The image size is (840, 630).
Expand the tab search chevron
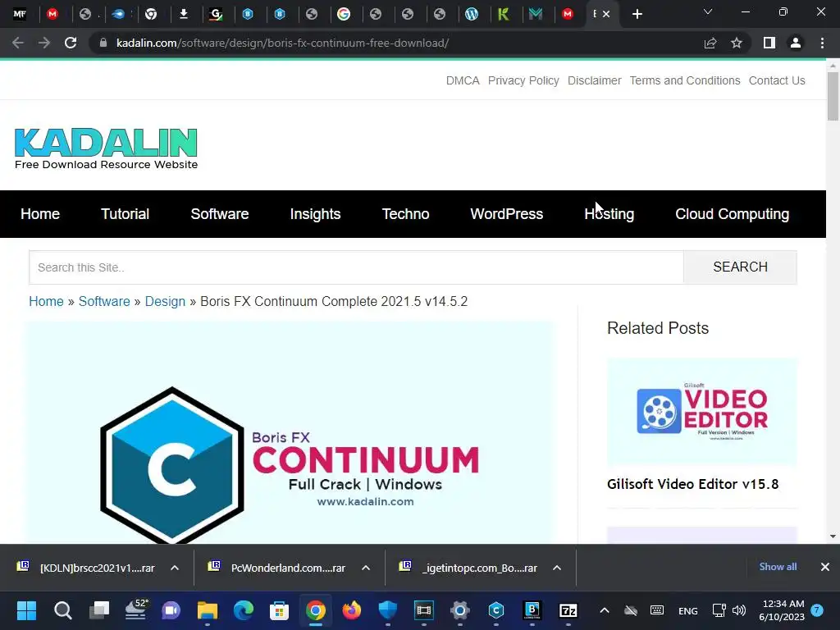tap(708, 11)
